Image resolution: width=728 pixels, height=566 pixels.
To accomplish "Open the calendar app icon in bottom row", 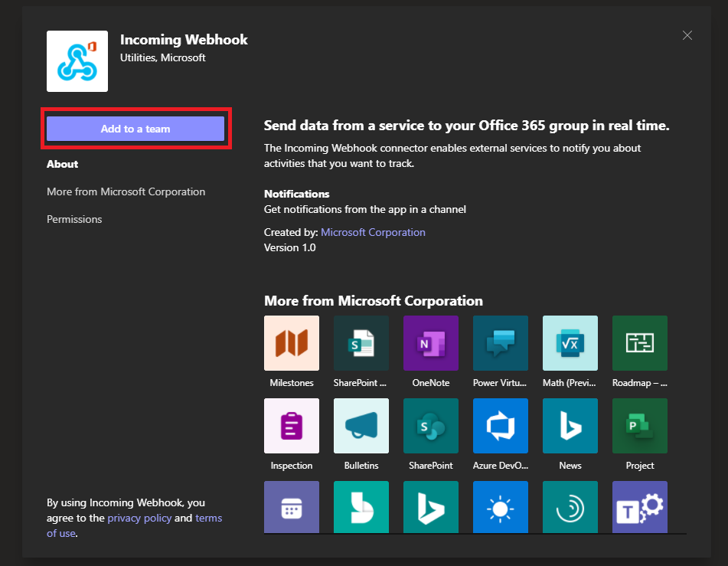I will pos(292,507).
